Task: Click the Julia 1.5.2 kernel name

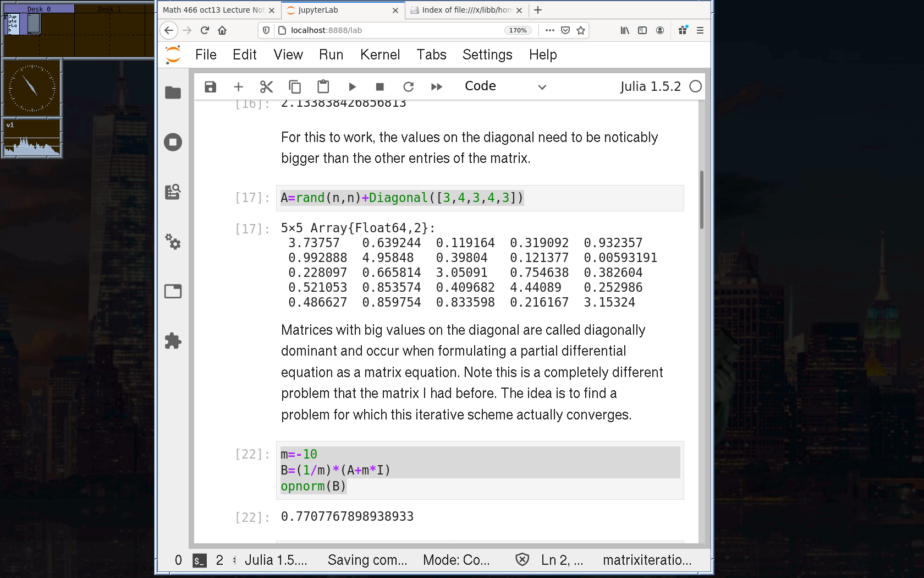Action: tap(650, 86)
